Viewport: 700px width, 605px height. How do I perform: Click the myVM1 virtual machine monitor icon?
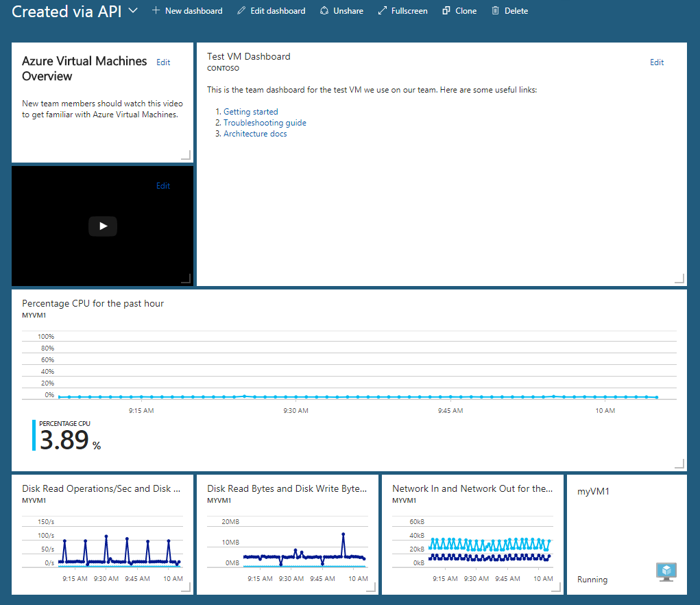coord(666,571)
